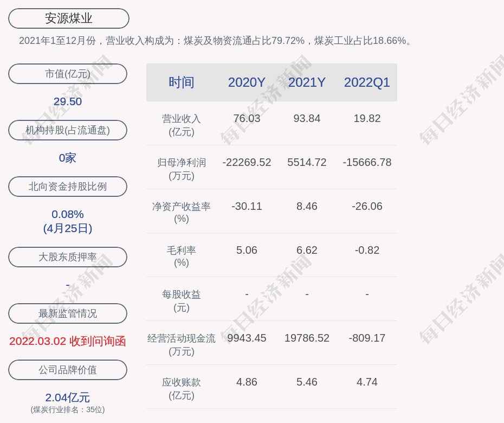Click the 0.08% northbound holding value
Image resolution: width=504 pixels, height=423 pixels.
(x=68, y=214)
